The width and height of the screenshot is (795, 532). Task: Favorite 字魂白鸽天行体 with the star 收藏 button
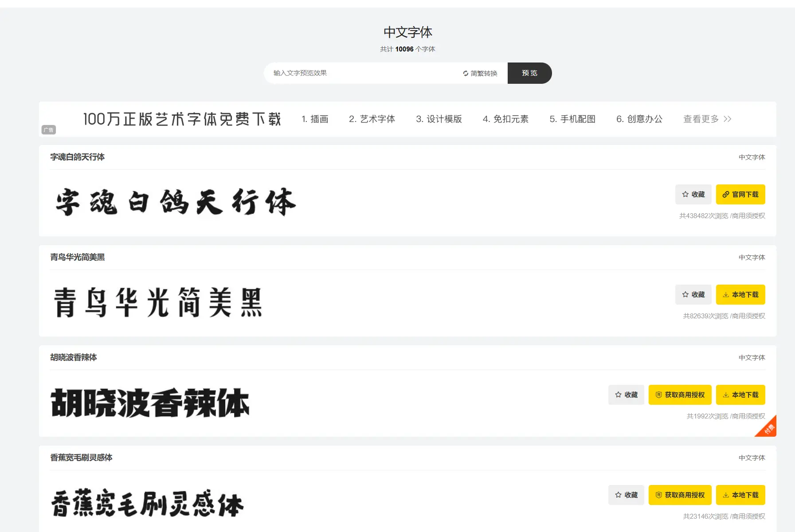pos(693,195)
